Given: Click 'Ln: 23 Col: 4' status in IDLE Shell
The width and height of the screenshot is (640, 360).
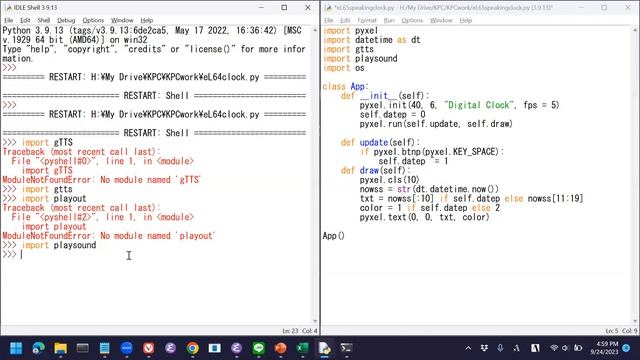Looking at the screenshot, I should coord(300,331).
